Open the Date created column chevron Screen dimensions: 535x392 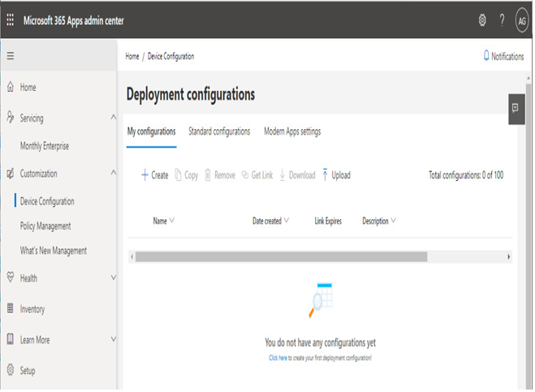click(x=287, y=221)
